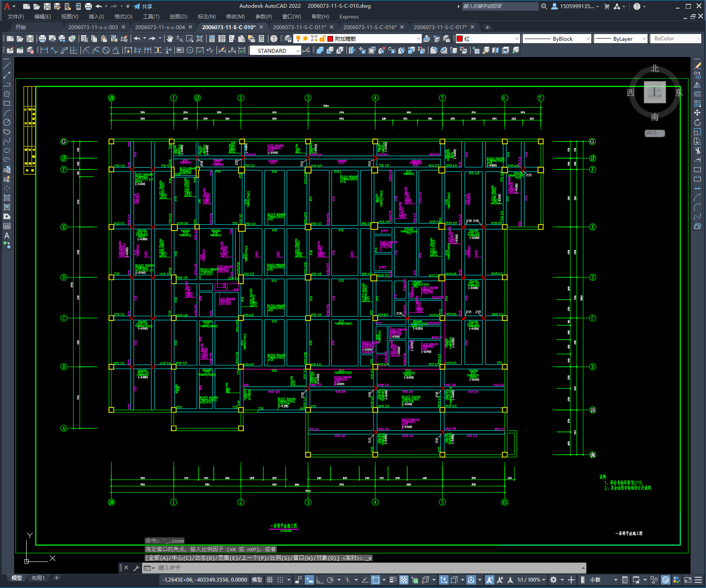Image resolution: width=706 pixels, height=588 pixels.
Task: Click Save in quick access toolbar
Action: click(47, 6)
